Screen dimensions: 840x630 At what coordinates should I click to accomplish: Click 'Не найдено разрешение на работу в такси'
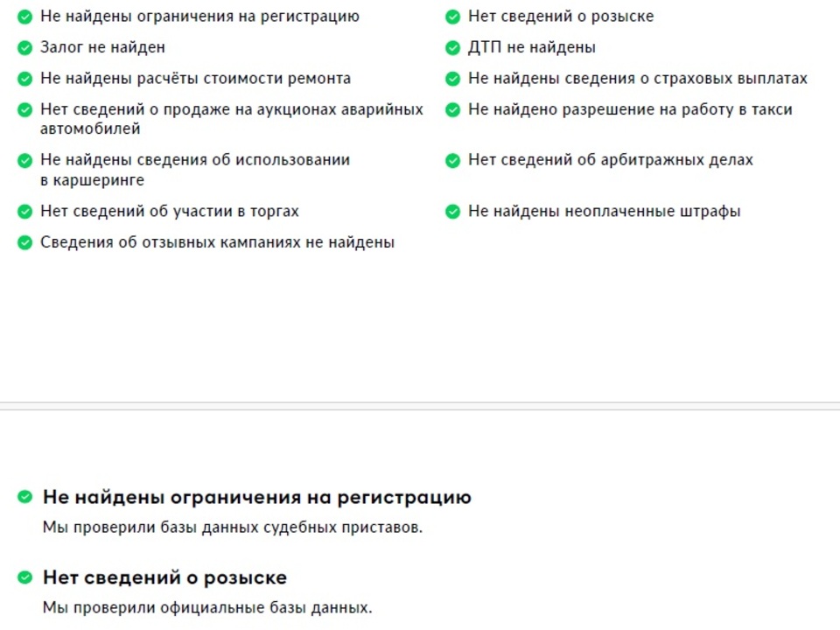pyautogui.click(x=630, y=109)
